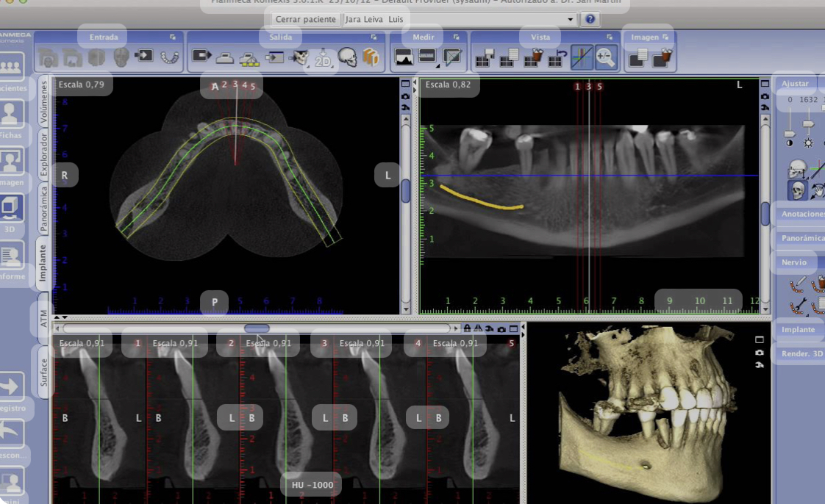This screenshot has width=825, height=504.
Task: Toggle the crosshair lines display in Vista
Action: click(x=582, y=57)
